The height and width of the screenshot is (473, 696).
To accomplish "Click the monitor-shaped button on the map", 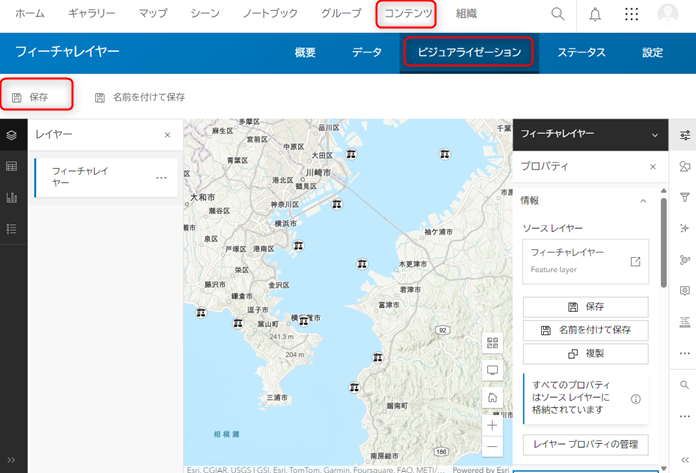I will [492, 370].
